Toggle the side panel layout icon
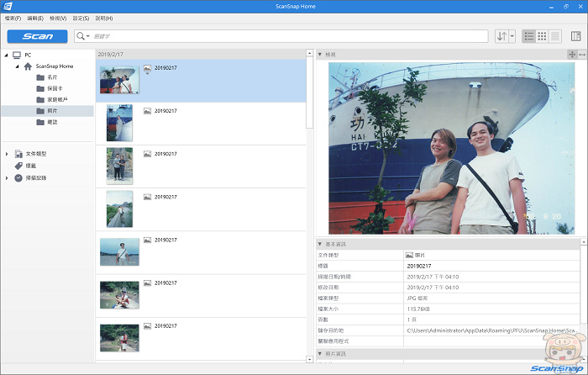Image resolution: width=588 pixels, height=375 pixels. coord(575,36)
